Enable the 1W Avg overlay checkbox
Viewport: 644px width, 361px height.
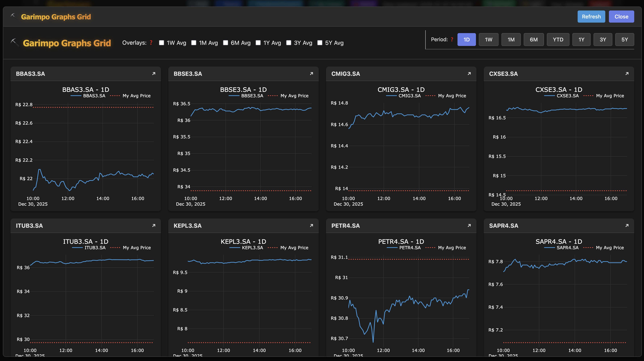tap(162, 43)
